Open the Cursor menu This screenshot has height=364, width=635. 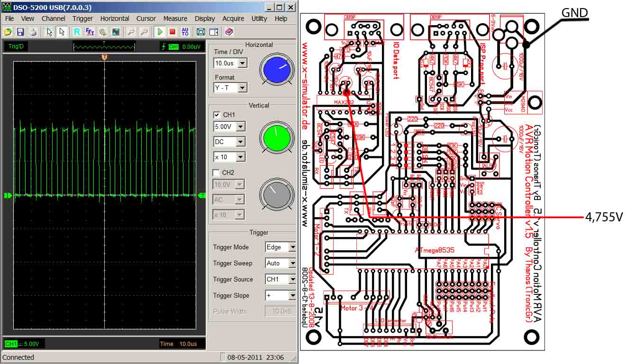pyautogui.click(x=146, y=18)
